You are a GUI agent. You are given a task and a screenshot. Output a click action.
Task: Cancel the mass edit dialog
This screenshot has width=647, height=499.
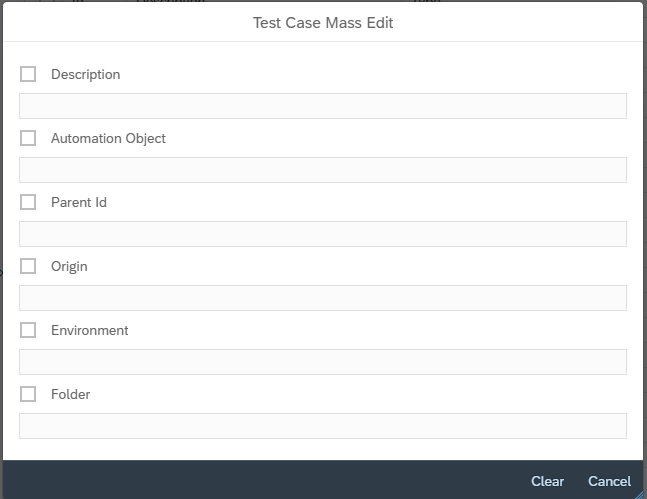pos(609,481)
